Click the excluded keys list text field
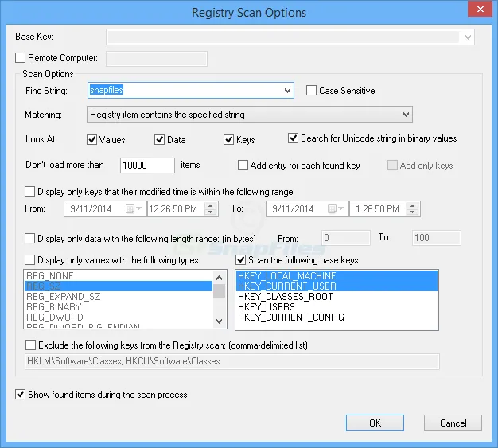498x448 pixels. click(x=232, y=361)
